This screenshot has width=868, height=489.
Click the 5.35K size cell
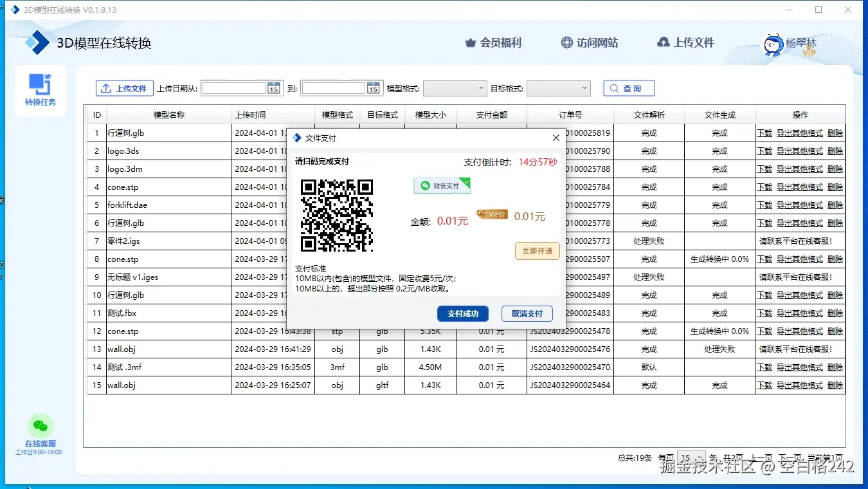pos(430,331)
